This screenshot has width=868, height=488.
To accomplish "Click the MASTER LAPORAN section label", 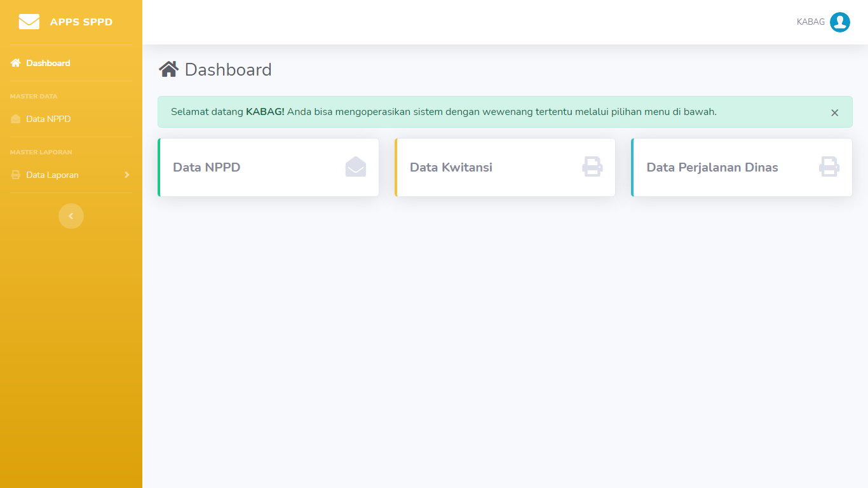I will point(41,152).
